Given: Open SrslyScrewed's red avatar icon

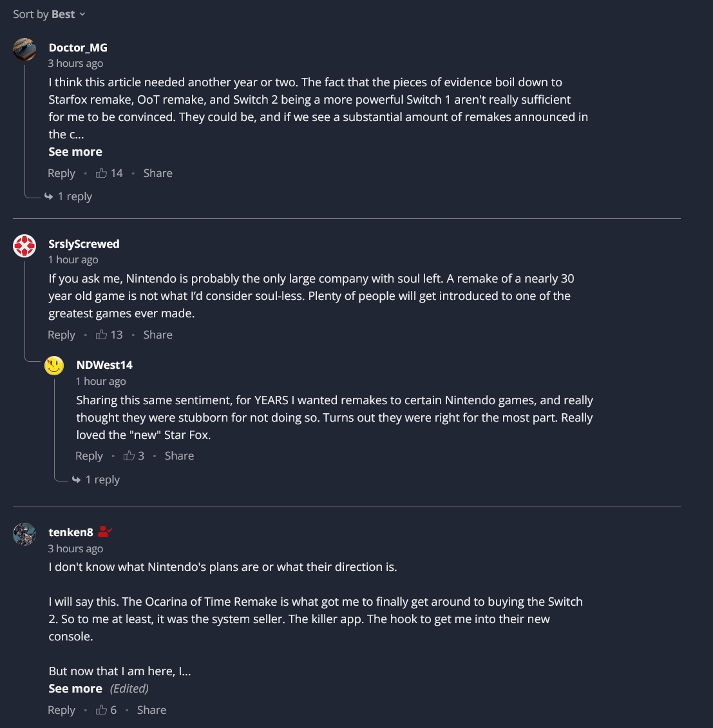Looking at the screenshot, I should click(x=24, y=246).
